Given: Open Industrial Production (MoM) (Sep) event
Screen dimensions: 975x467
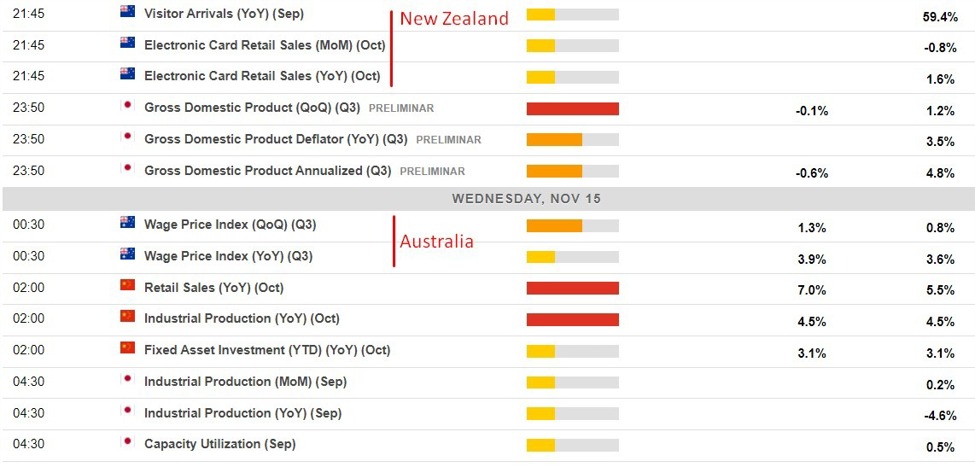Looking at the screenshot, I should pyautogui.click(x=246, y=382).
